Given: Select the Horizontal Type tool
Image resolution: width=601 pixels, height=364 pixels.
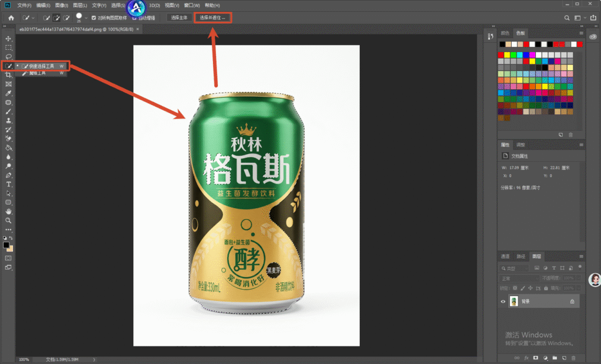Looking at the screenshot, I should click(x=8, y=185).
